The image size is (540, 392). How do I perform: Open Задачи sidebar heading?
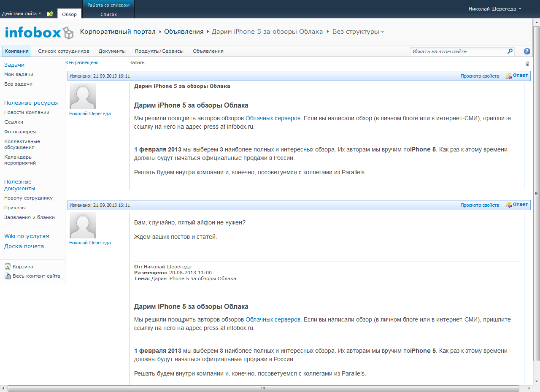click(x=14, y=65)
